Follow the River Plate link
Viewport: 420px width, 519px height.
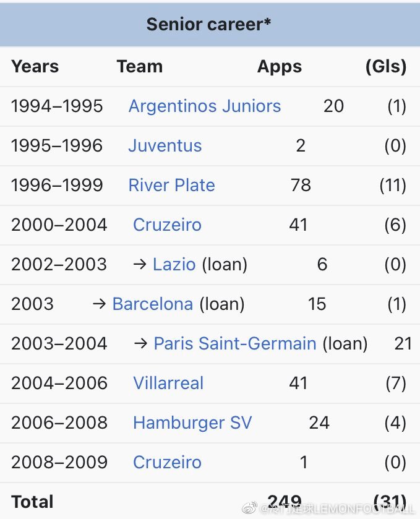pyautogui.click(x=171, y=185)
